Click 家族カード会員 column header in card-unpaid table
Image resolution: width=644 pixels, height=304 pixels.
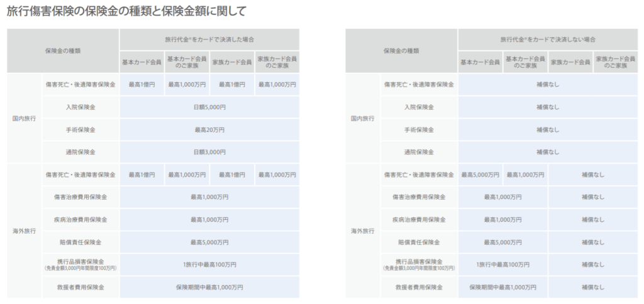pyautogui.click(x=570, y=62)
